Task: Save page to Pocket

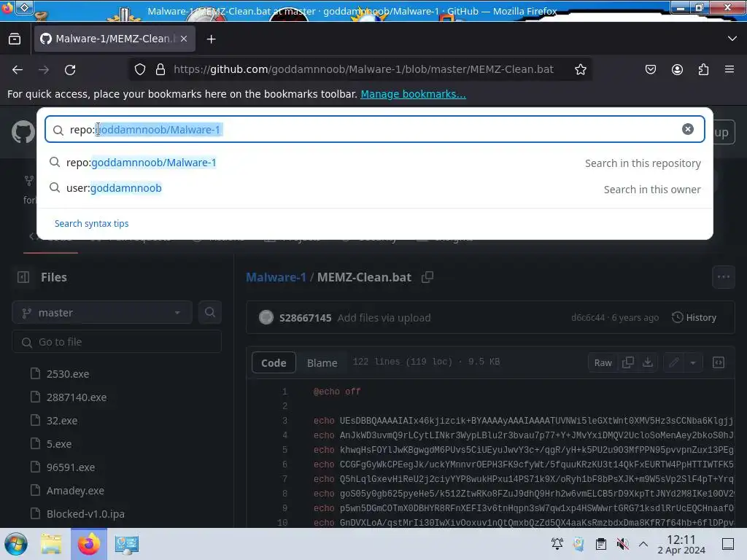Action: pyautogui.click(x=650, y=69)
